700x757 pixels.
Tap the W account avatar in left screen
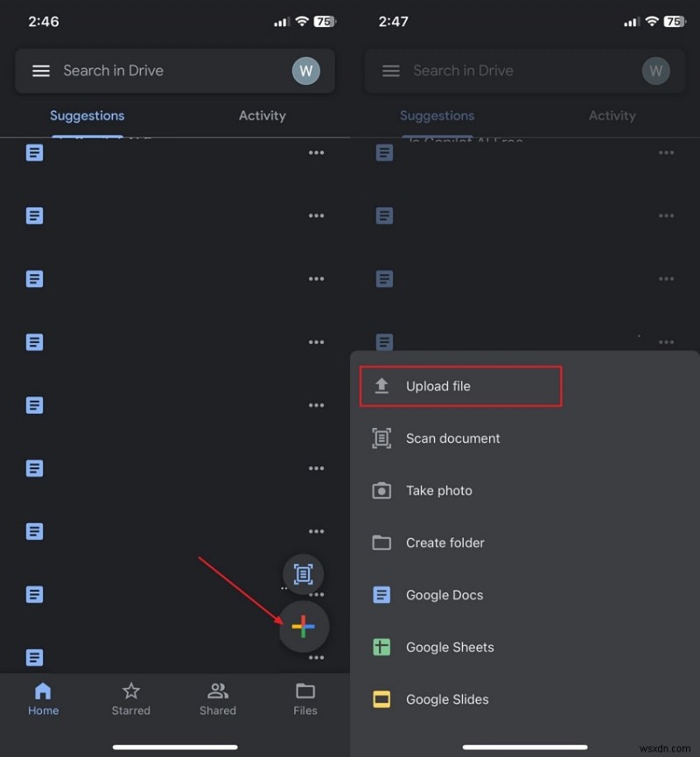tap(305, 71)
